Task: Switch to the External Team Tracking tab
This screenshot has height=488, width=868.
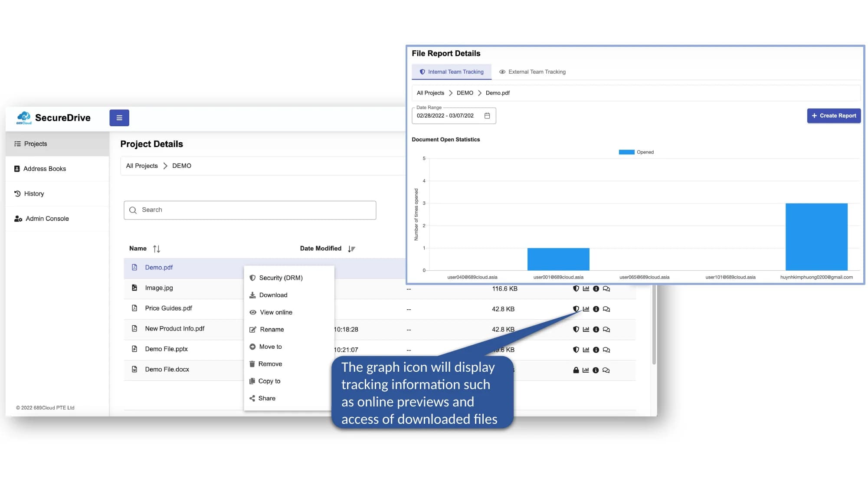Action: 532,72
